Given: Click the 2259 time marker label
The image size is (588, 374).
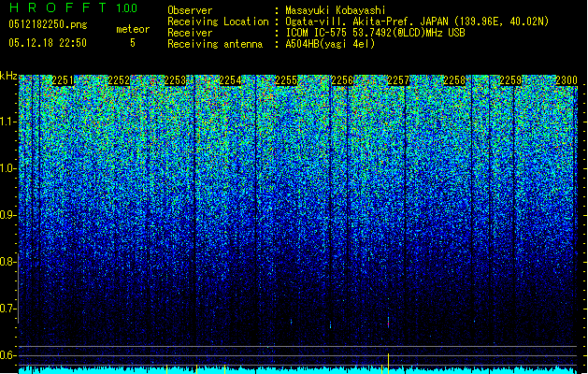Looking at the screenshot, I should (x=510, y=80).
